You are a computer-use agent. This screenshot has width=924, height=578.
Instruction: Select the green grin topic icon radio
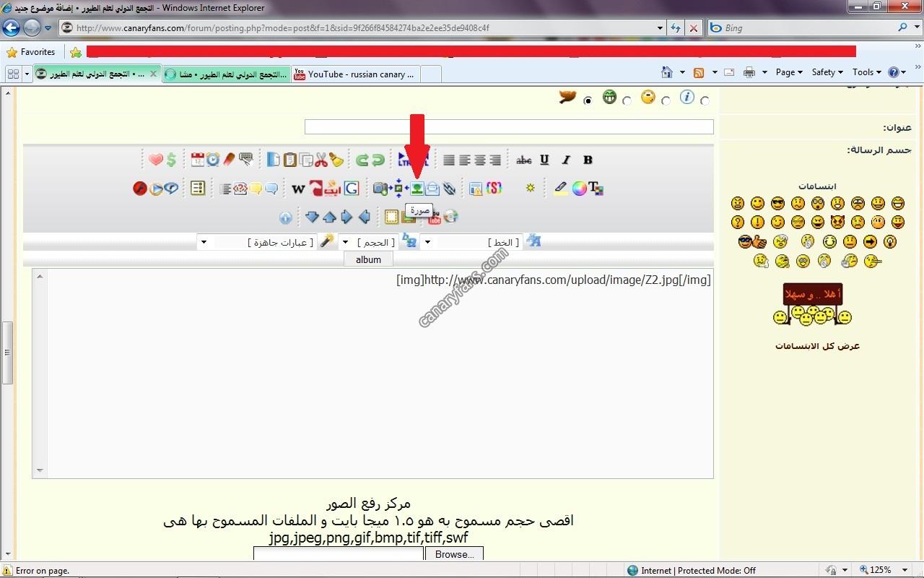627,100
